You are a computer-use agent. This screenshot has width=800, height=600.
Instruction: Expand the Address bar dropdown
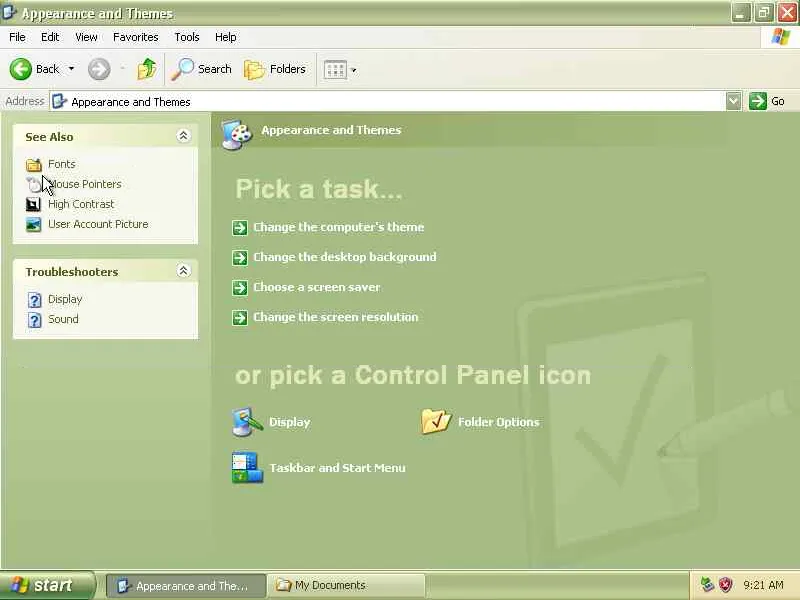click(733, 101)
